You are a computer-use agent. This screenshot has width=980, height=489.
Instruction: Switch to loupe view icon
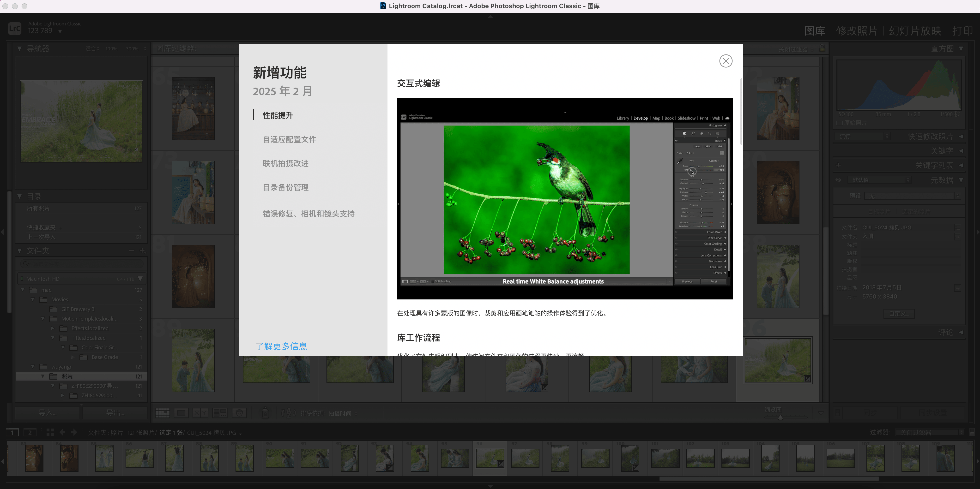click(181, 413)
